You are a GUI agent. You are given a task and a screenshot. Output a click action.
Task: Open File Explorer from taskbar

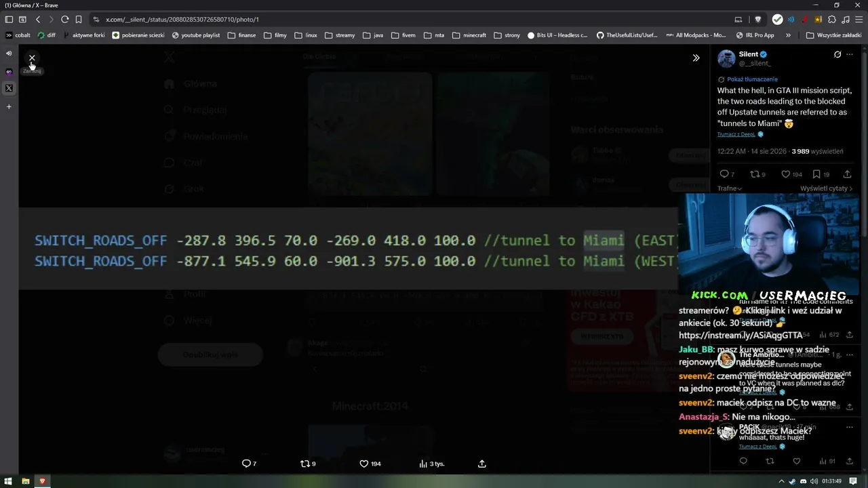point(26,481)
